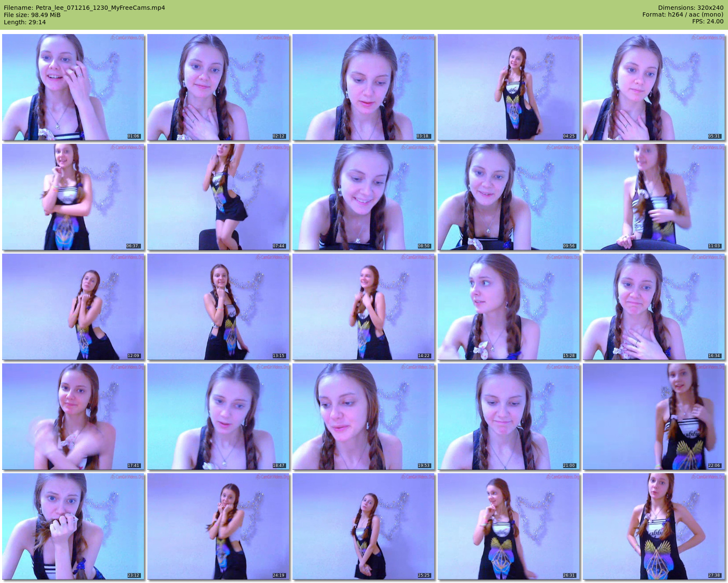Click the 03:18 video frame
Viewport: 728px width, 583px height.
[x=364, y=87]
